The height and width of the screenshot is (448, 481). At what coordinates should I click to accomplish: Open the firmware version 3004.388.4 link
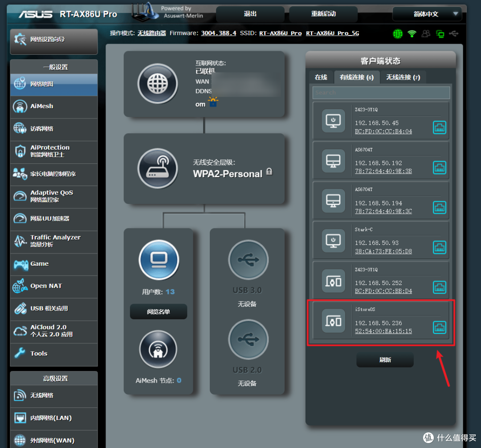(218, 33)
